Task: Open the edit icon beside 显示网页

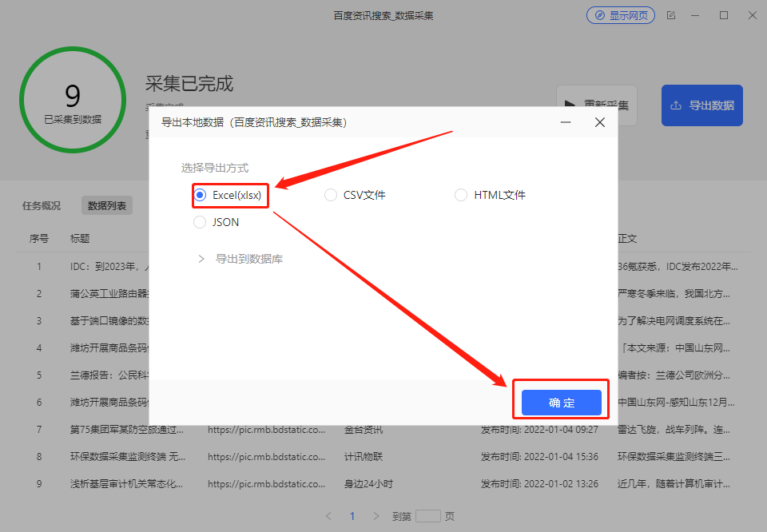Action: 671,16
